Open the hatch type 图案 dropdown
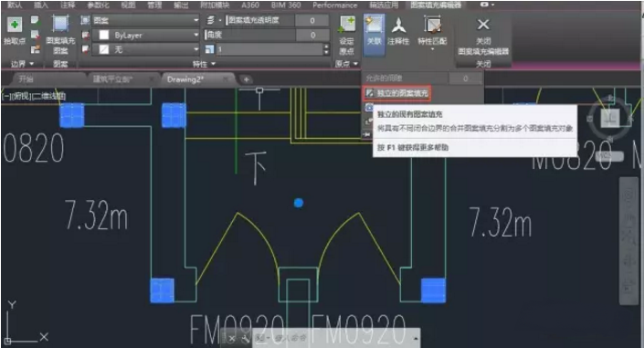The height and width of the screenshot is (348, 644). click(x=145, y=20)
